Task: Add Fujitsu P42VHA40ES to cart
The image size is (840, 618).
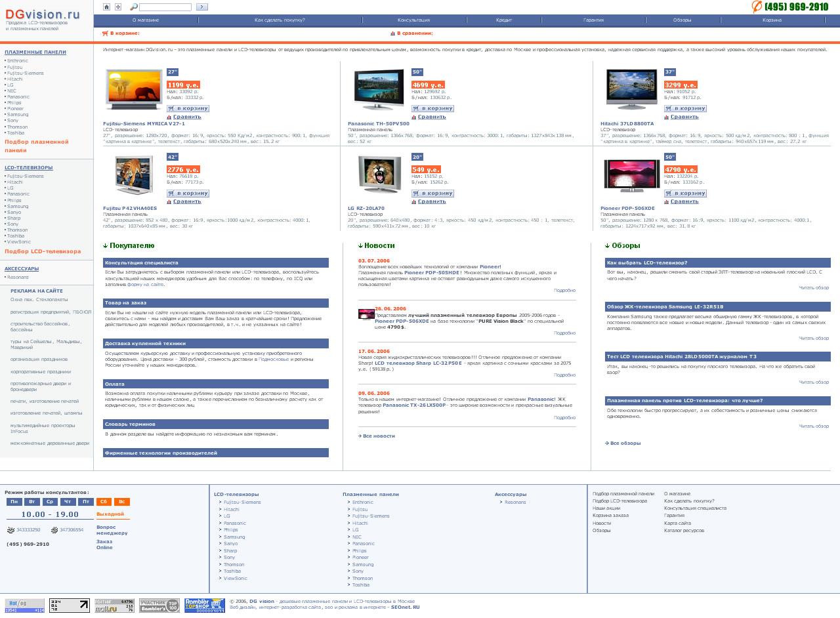Action: [188, 194]
